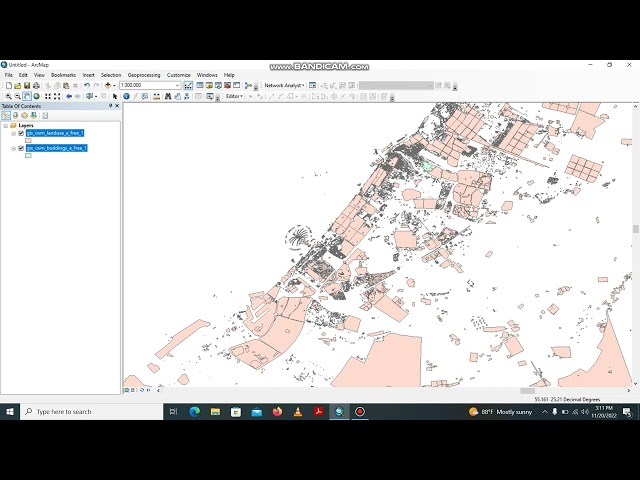Viewport: 640px width, 480px height.
Task: Close the Table Of Contents panel
Action: click(117, 106)
